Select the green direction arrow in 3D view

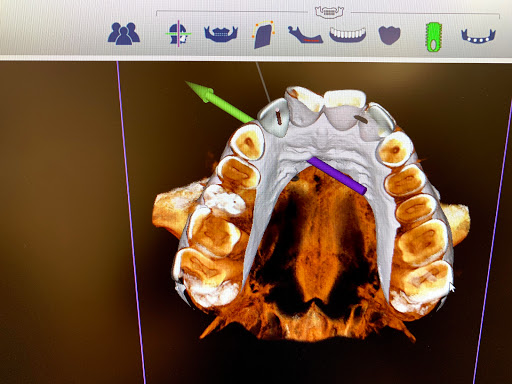click(x=221, y=101)
